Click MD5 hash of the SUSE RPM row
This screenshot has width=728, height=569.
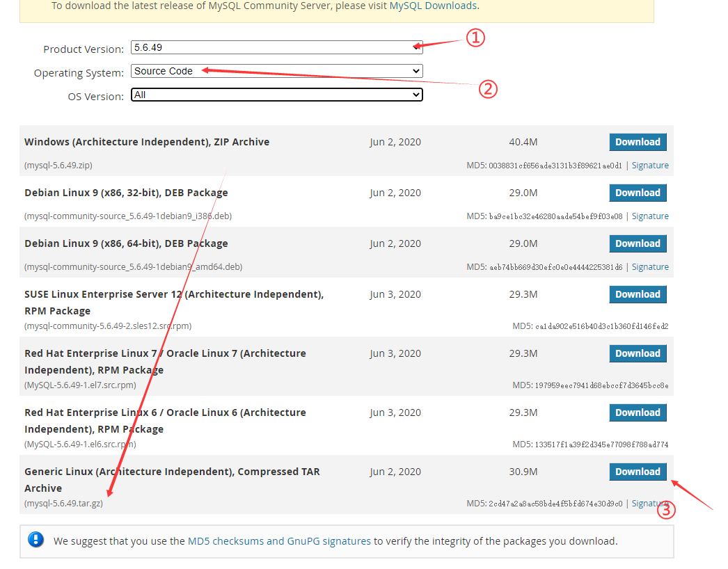click(602, 326)
